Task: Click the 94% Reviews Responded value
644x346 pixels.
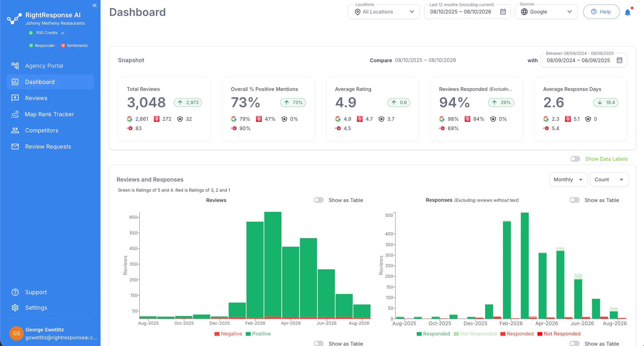Action: (x=454, y=103)
